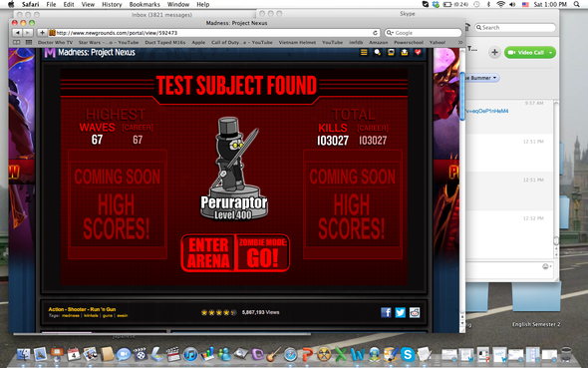Open the Vietnam Helmet bookmark
The image size is (588, 368).
[297, 43]
